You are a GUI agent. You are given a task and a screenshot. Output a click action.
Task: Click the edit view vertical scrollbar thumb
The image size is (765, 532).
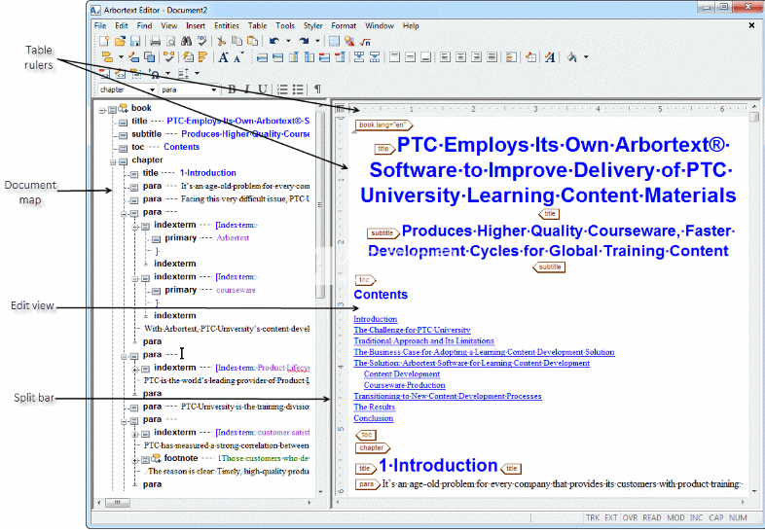(x=754, y=117)
